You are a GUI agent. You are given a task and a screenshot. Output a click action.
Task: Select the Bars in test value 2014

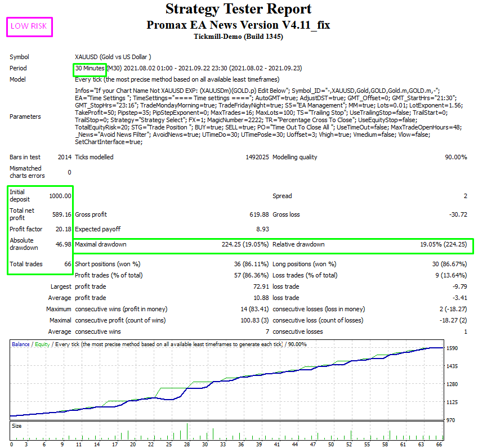[65, 158]
